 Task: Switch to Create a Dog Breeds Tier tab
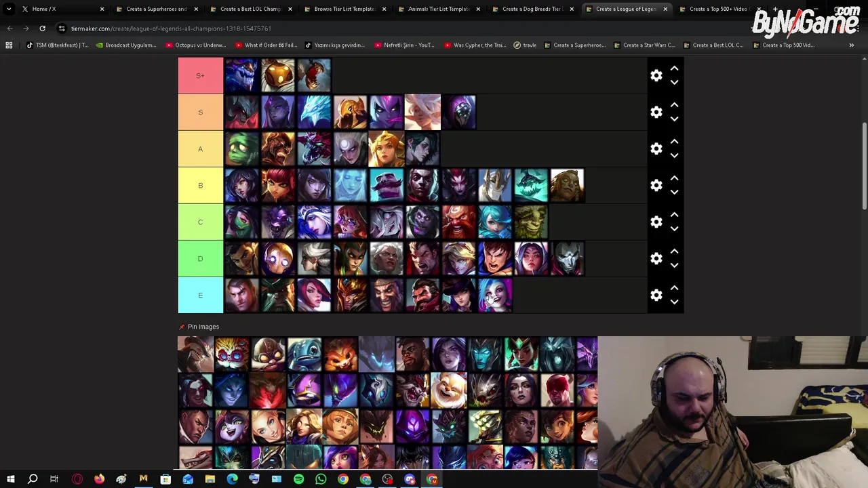pyautogui.click(x=532, y=9)
